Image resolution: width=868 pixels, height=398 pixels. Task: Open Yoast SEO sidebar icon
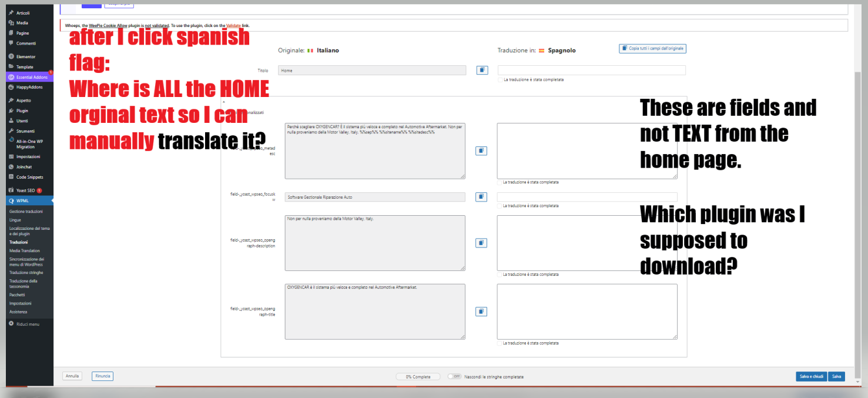pos(11,190)
